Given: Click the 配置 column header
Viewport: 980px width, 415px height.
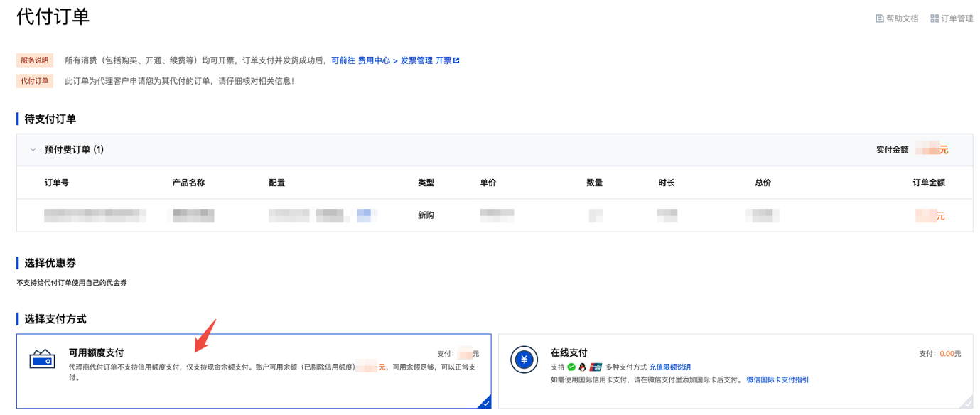Looking at the screenshot, I should [x=276, y=183].
